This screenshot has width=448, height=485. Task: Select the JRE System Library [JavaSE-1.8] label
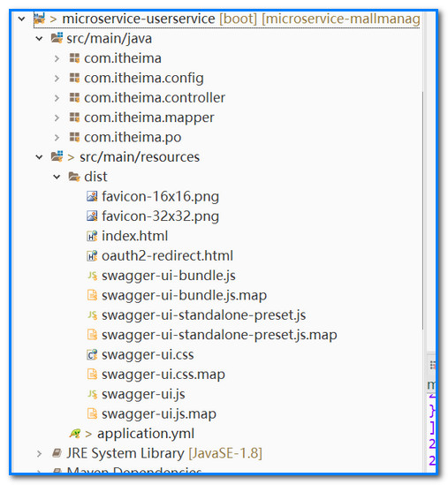tap(164, 454)
